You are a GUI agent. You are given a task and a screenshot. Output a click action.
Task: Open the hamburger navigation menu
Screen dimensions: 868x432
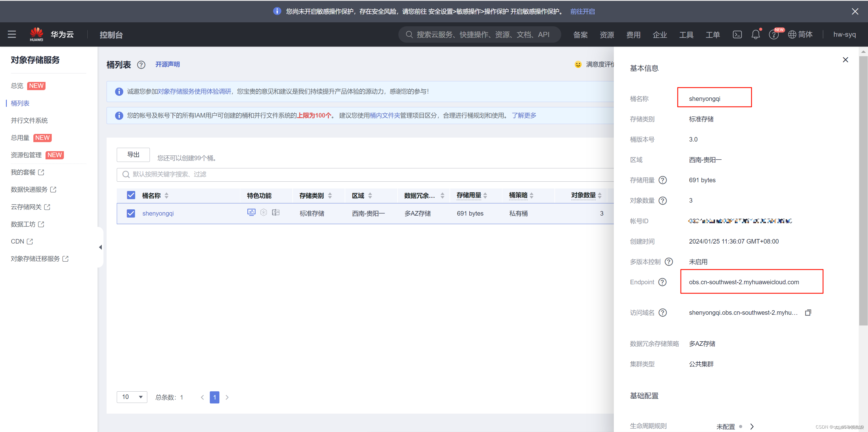click(12, 34)
